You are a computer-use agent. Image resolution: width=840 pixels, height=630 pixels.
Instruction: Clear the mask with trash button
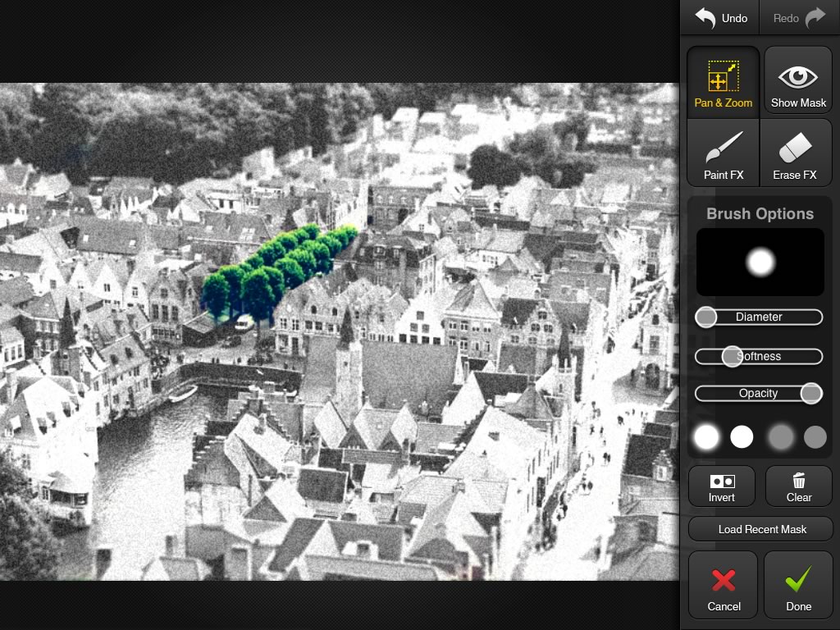799,486
